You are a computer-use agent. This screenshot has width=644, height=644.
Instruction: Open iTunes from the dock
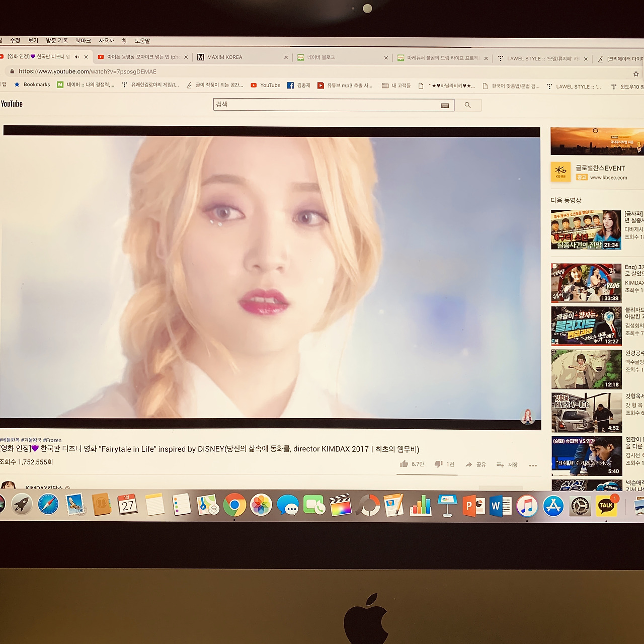tap(527, 506)
